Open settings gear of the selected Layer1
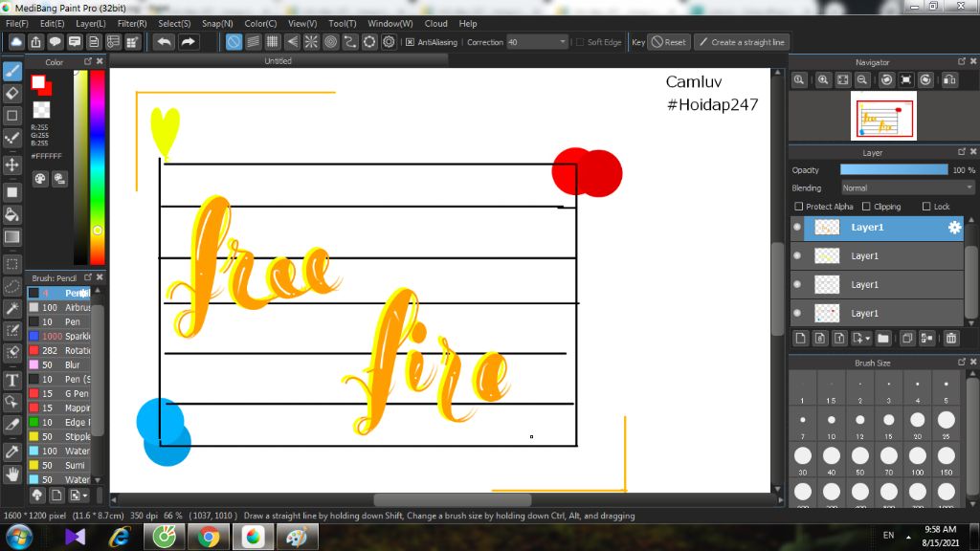Screen dimensions: 980x551 point(954,228)
